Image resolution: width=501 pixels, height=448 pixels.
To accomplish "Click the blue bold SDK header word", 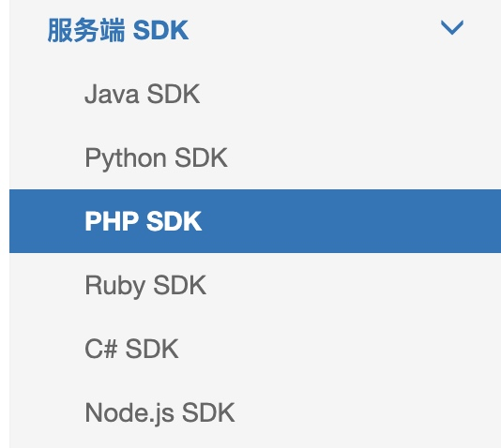I will (160, 30).
